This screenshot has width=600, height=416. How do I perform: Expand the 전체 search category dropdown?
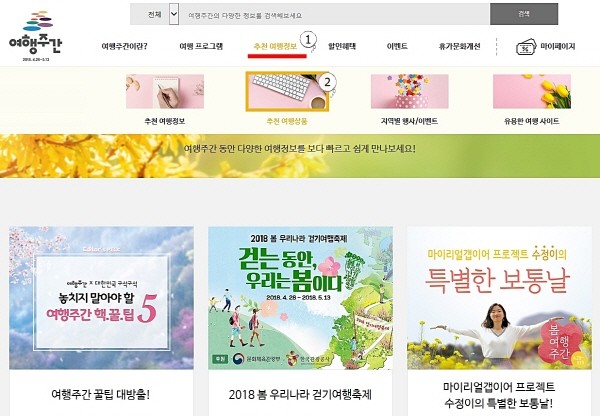click(174, 14)
